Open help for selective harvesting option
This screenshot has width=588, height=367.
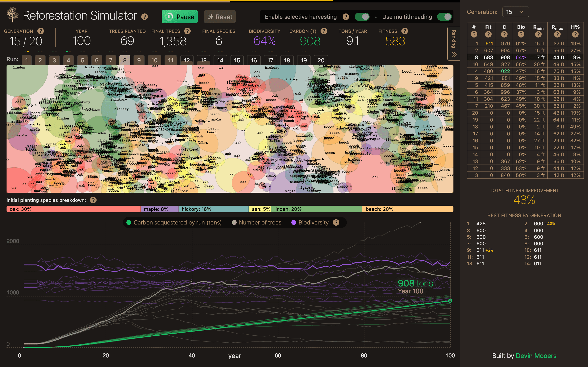[x=346, y=17]
